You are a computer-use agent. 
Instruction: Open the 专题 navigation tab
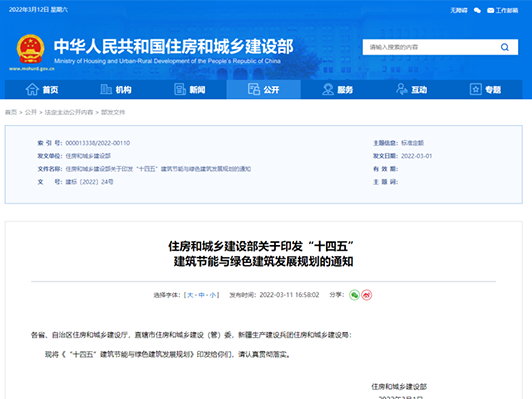coord(486,90)
